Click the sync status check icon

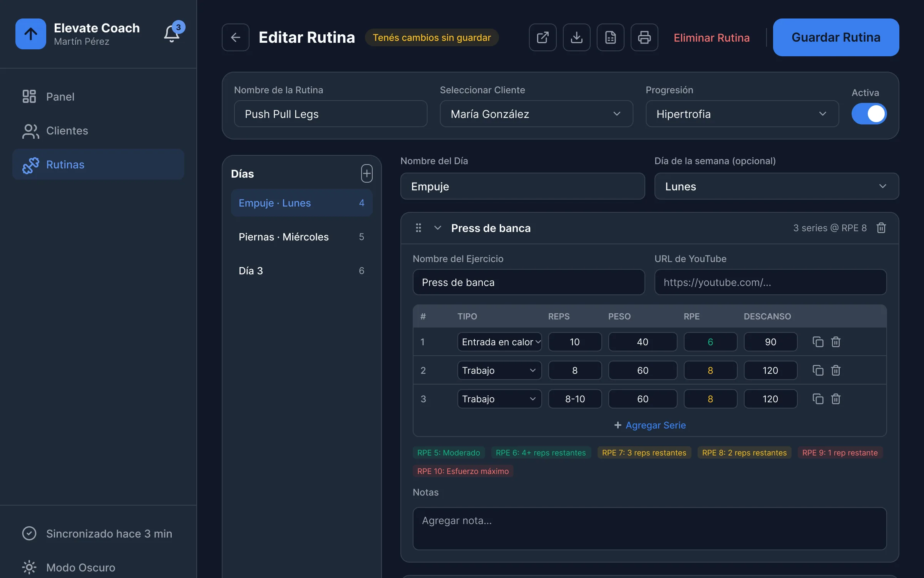pos(29,533)
